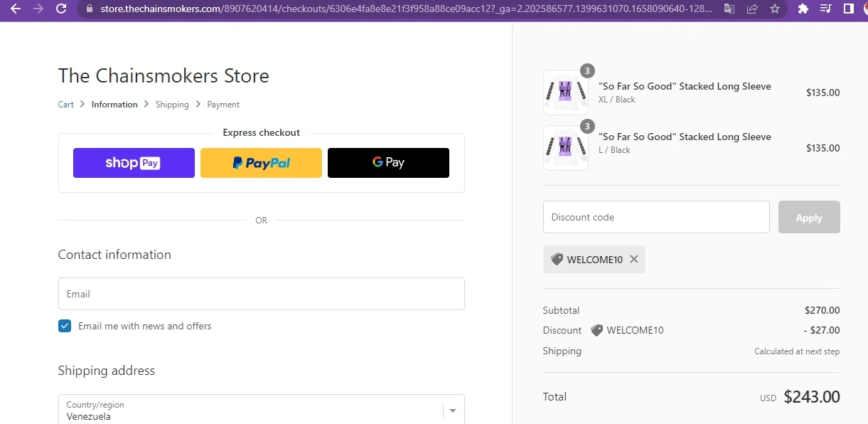The image size is (868, 424).
Task: Click the Email input field
Action: coord(261,294)
